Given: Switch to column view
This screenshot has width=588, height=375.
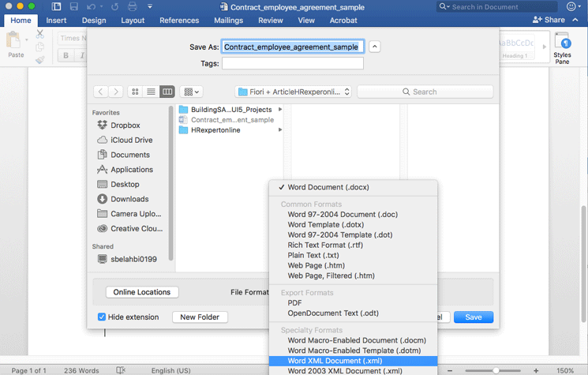Looking at the screenshot, I should point(167,92).
